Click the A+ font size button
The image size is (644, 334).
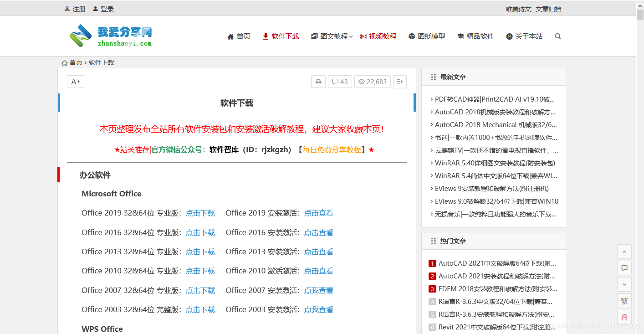76,82
